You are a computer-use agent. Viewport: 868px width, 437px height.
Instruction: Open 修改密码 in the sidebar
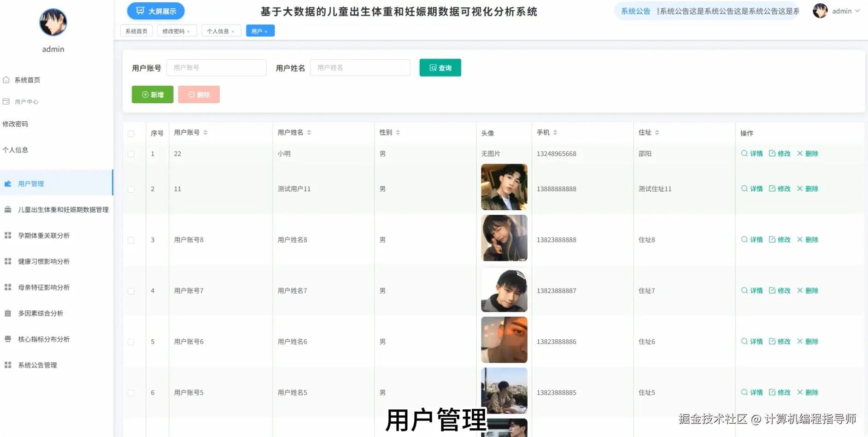[15, 124]
